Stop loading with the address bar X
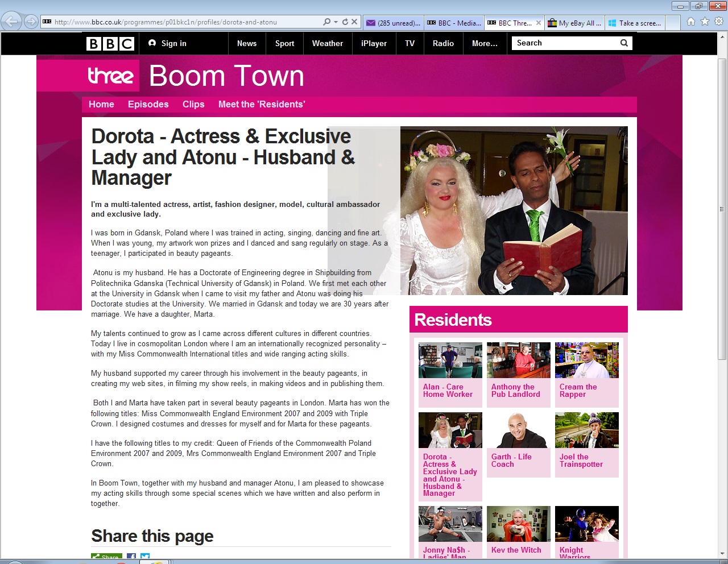The image size is (728, 564). [x=354, y=22]
